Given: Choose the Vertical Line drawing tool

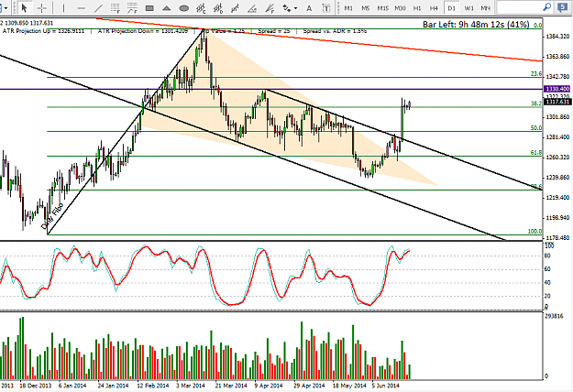Looking at the screenshot, I should [63, 7].
